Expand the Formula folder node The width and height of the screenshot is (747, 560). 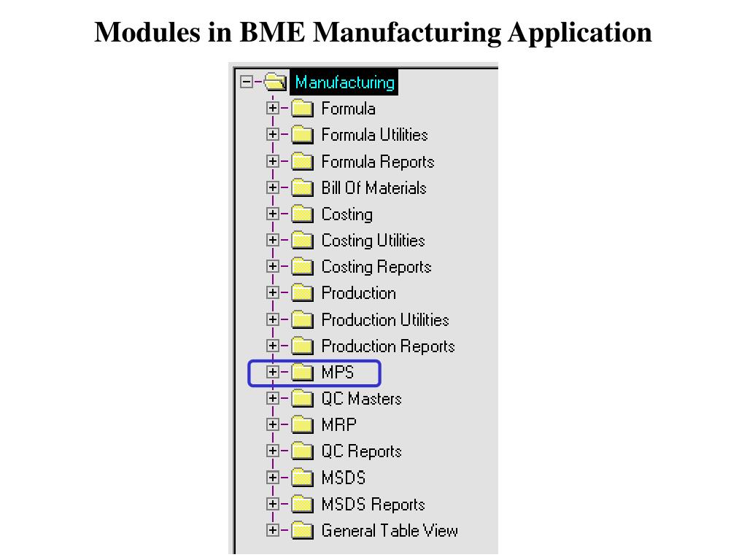coord(273,108)
